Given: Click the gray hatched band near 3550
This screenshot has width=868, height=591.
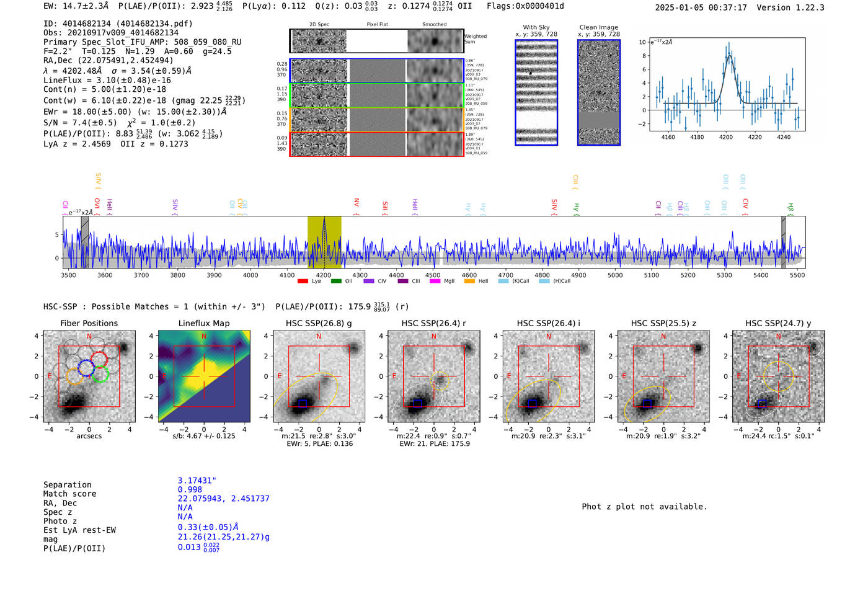Looking at the screenshot, I should coord(85,242).
